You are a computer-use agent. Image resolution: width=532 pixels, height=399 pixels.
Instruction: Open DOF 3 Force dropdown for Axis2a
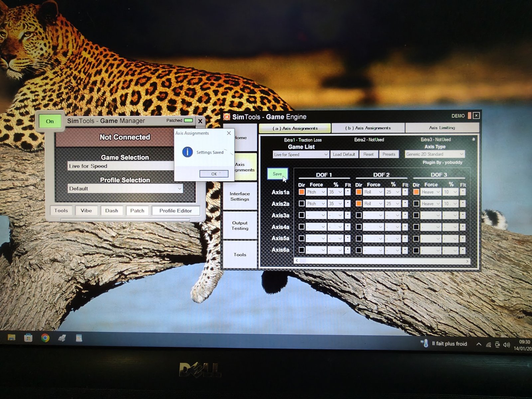(x=431, y=203)
